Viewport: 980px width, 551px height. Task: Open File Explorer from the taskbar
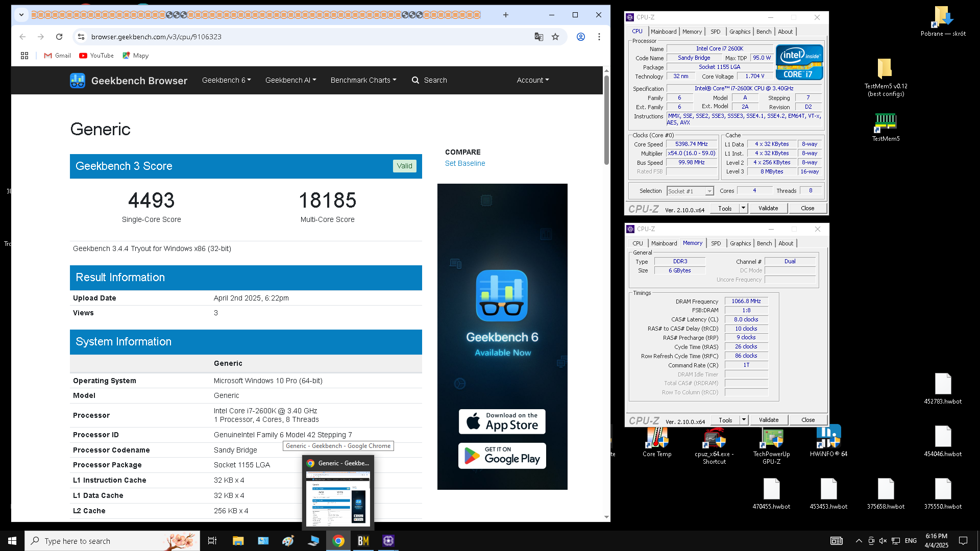coord(238,541)
